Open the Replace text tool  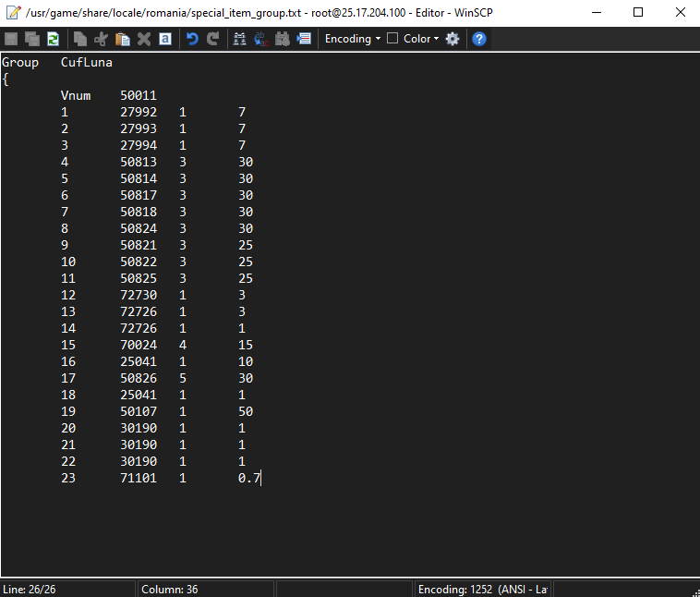tap(261, 39)
